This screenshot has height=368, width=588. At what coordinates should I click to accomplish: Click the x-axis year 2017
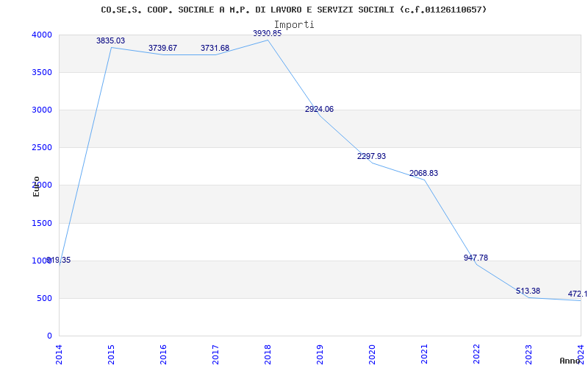(215, 355)
